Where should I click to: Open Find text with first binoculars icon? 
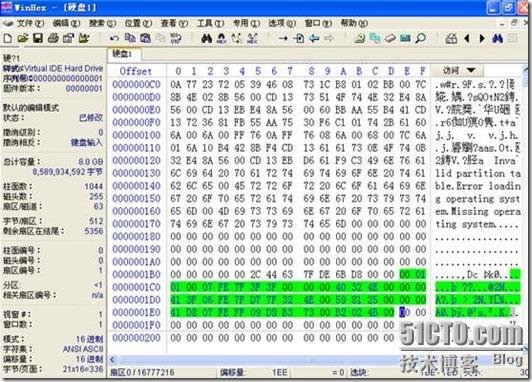206,38
